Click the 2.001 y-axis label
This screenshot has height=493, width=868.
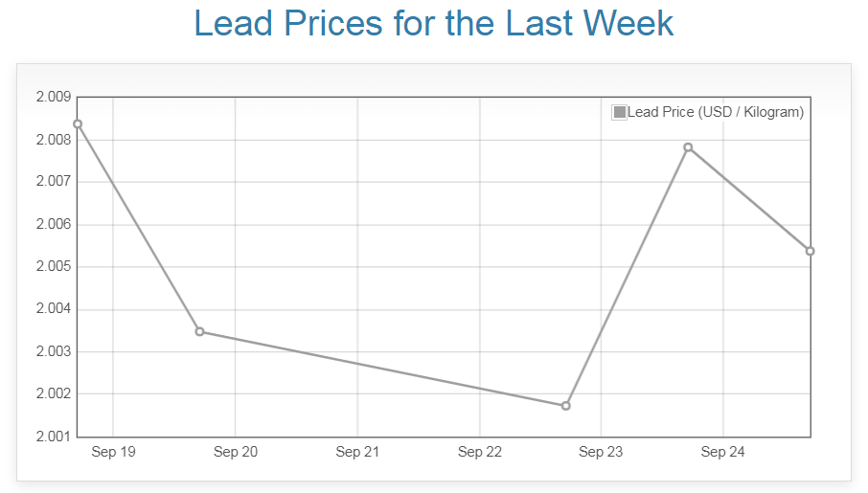coord(53,437)
